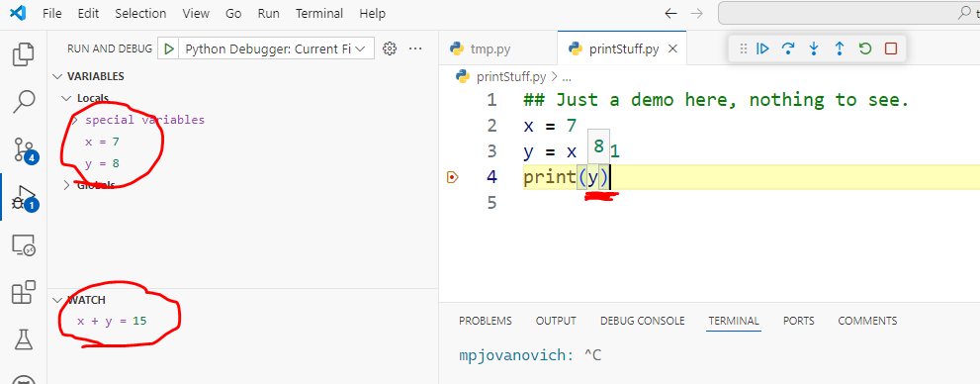The width and height of the screenshot is (980, 384).
Task: Stop the debug session
Action: pyautogui.click(x=891, y=48)
